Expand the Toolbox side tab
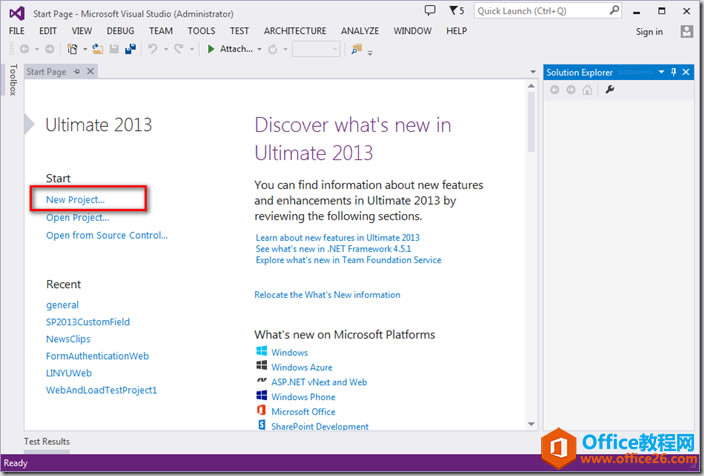 (x=13, y=79)
